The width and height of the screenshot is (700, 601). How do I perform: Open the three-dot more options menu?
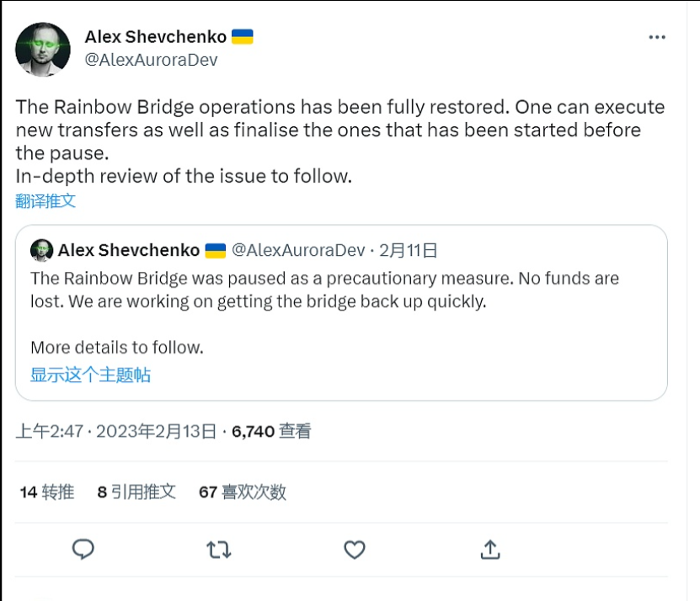pyautogui.click(x=657, y=38)
